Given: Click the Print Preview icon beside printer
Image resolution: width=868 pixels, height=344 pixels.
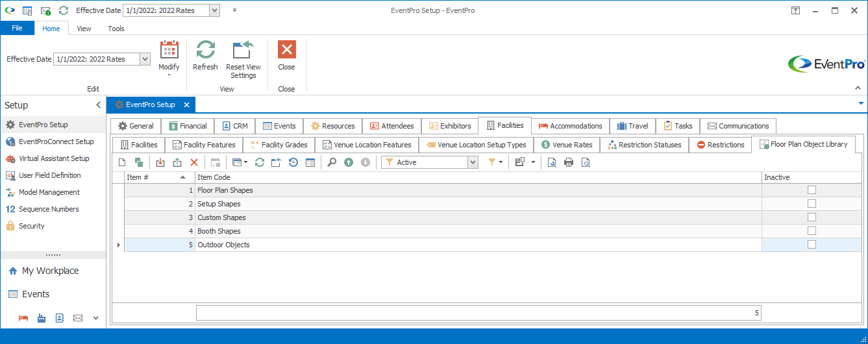Looking at the screenshot, I should (586, 162).
